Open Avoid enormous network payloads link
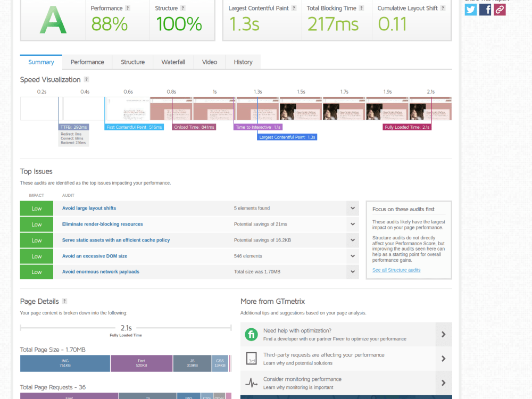 (x=101, y=272)
